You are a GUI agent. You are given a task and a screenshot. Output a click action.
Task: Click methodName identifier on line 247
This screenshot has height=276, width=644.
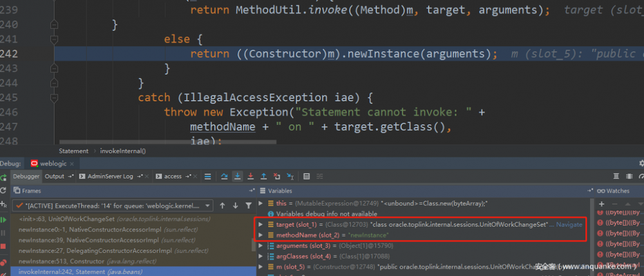click(223, 126)
